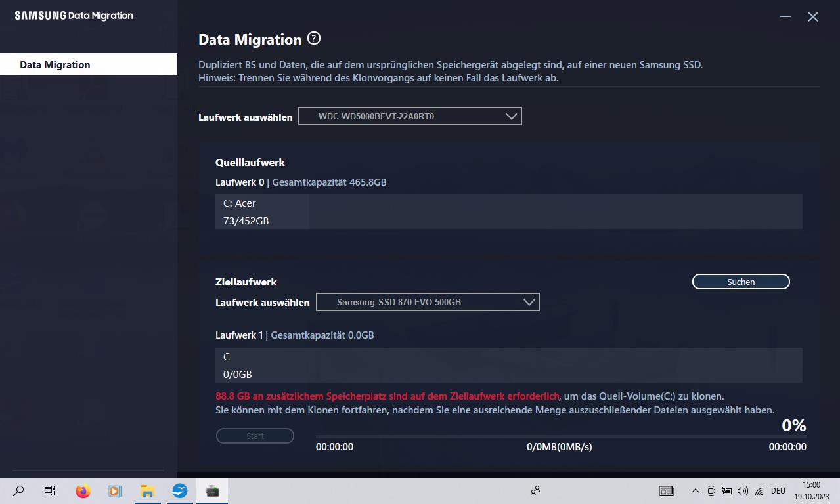This screenshot has width=840, height=504.
Task: Open the Wi-Fi network tray icon
Action: click(x=759, y=491)
